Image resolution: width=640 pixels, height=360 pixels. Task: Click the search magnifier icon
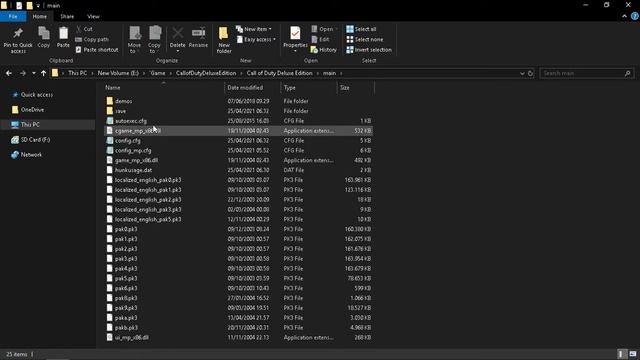pos(627,73)
